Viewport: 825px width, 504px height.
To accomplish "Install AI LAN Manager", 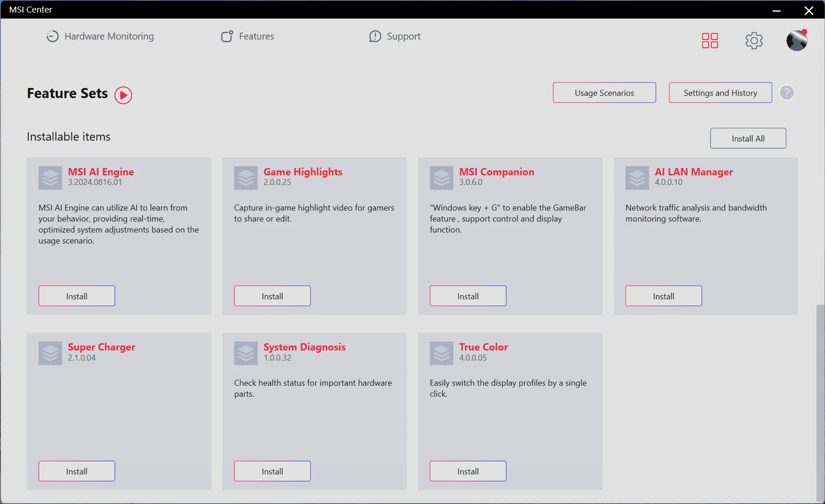I will tap(663, 296).
